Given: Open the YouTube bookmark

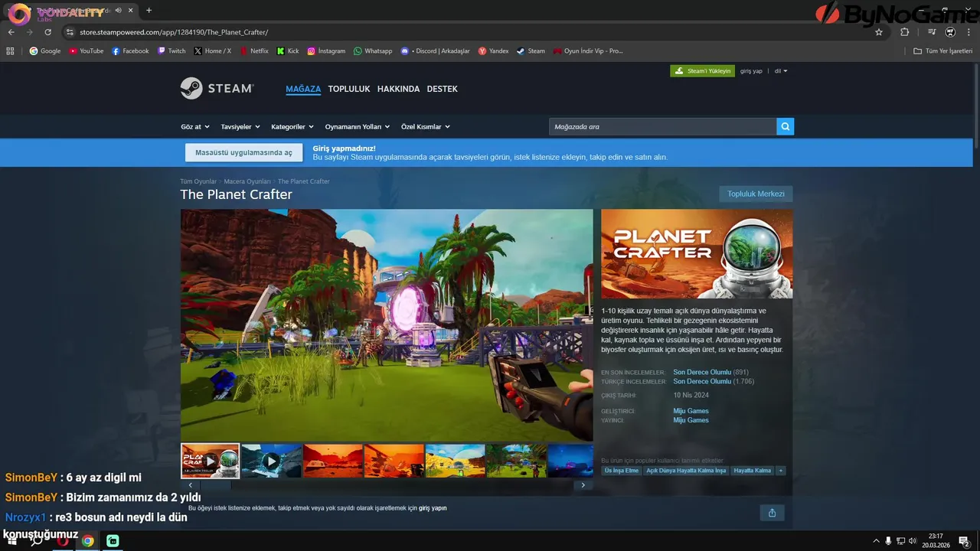Looking at the screenshot, I should (x=87, y=51).
